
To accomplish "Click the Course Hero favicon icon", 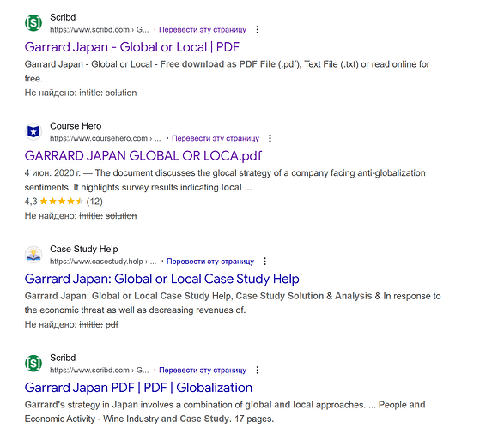I will pyautogui.click(x=33, y=131).
